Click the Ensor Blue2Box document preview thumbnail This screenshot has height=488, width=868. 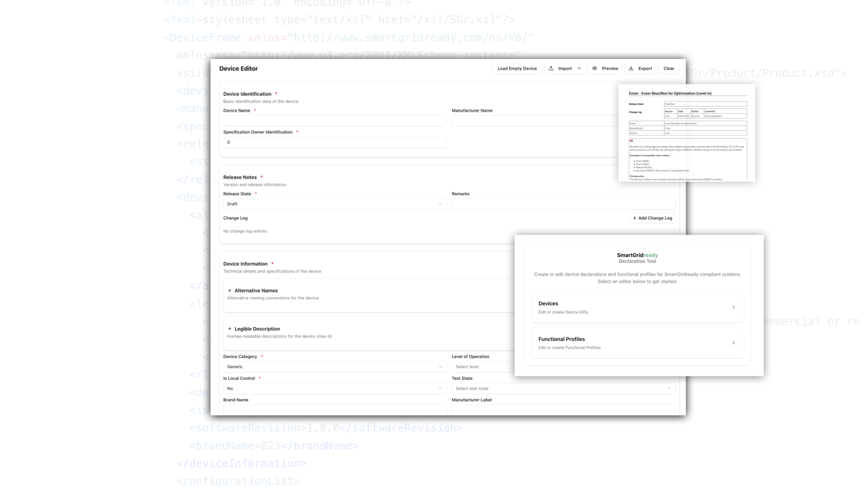(x=687, y=133)
